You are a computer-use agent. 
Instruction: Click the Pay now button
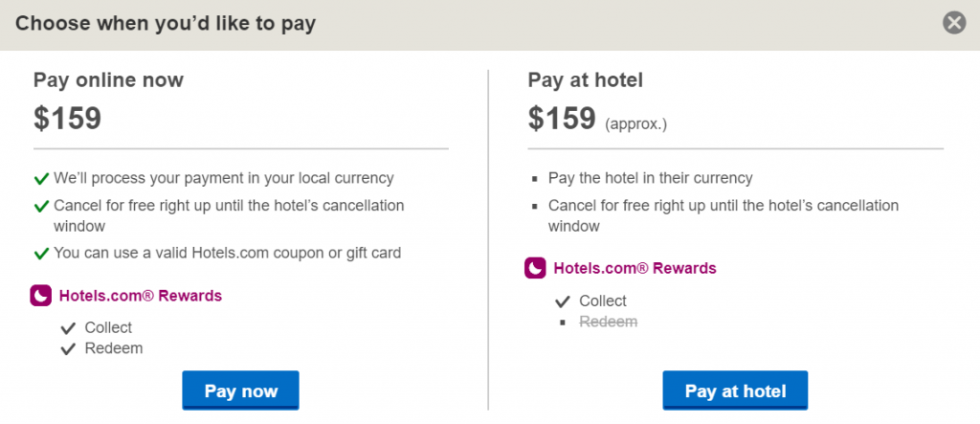coord(240,391)
